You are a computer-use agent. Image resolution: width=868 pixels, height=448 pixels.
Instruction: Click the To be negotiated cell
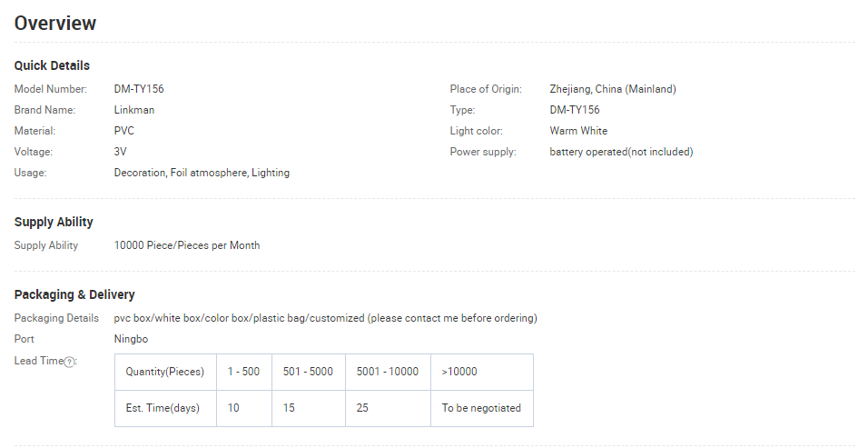pos(481,408)
